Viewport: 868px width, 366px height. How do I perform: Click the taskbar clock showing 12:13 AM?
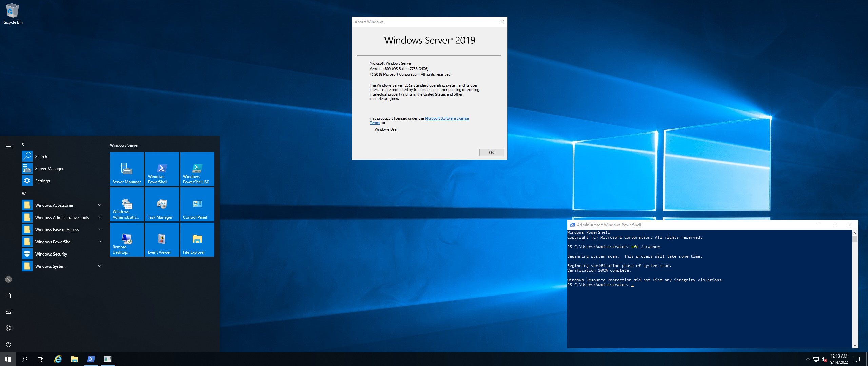pyautogui.click(x=839, y=359)
